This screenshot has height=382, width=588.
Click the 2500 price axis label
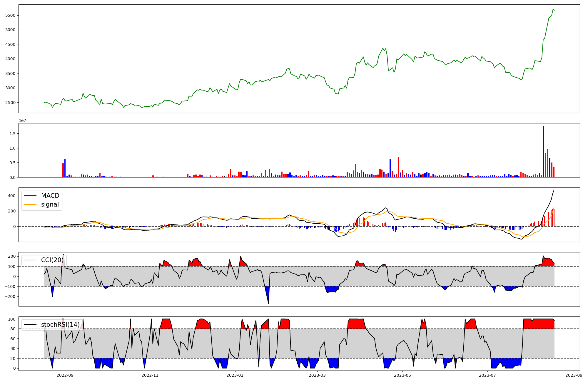(11, 103)
